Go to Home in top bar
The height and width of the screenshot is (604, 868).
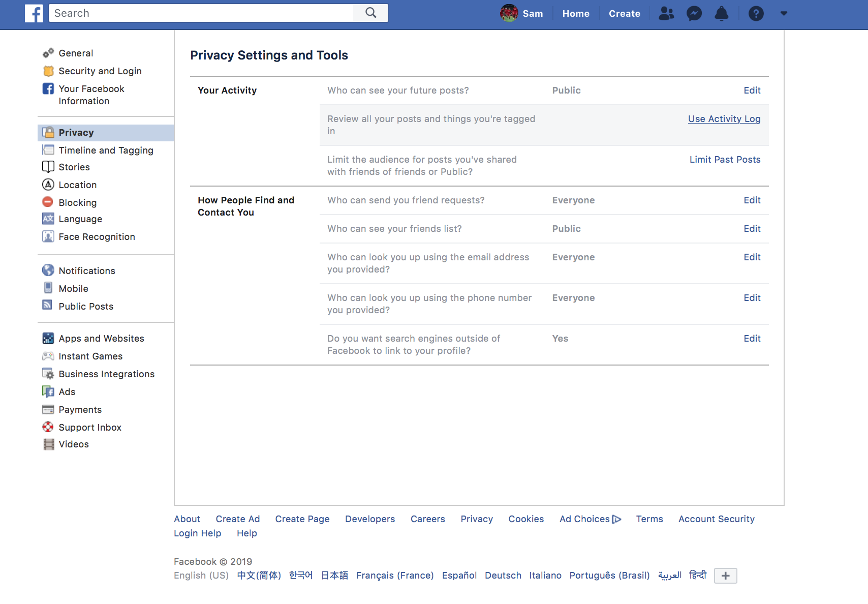pos(575,14)
